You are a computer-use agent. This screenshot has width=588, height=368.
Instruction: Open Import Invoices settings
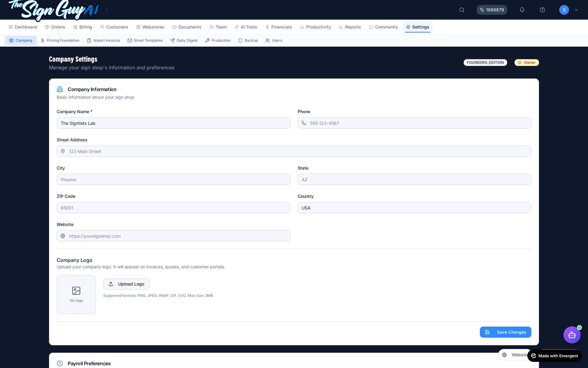pyautogui.click(x=104, y=40)
